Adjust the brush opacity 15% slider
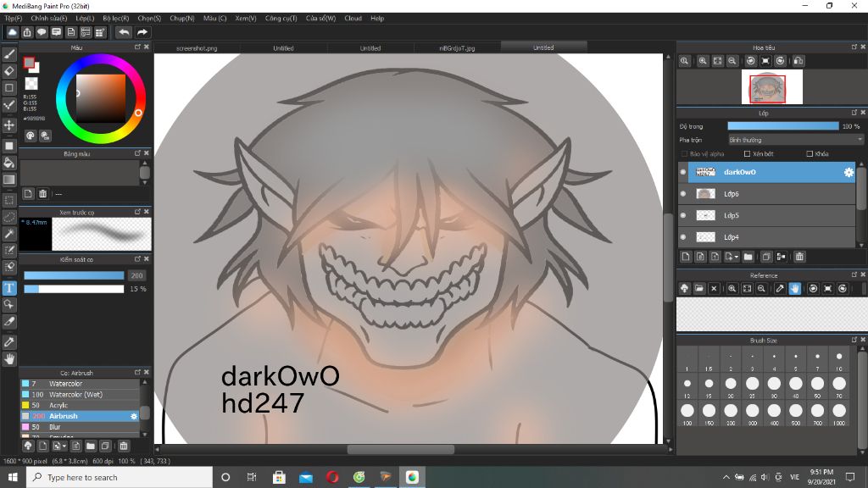The height and width of the screenshot is (488, 868). [x=74, y=289]
